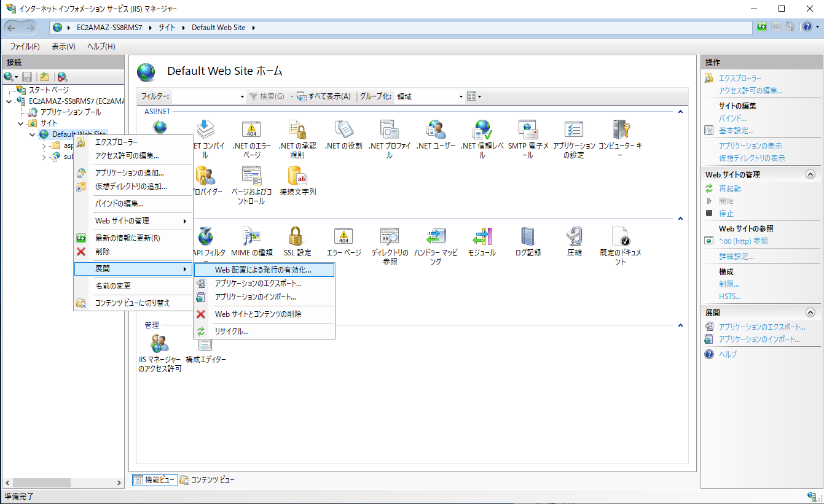Open the エラー ページ feature icon
This screenshot has width=824, height=504.
click(x=343, y=236)
